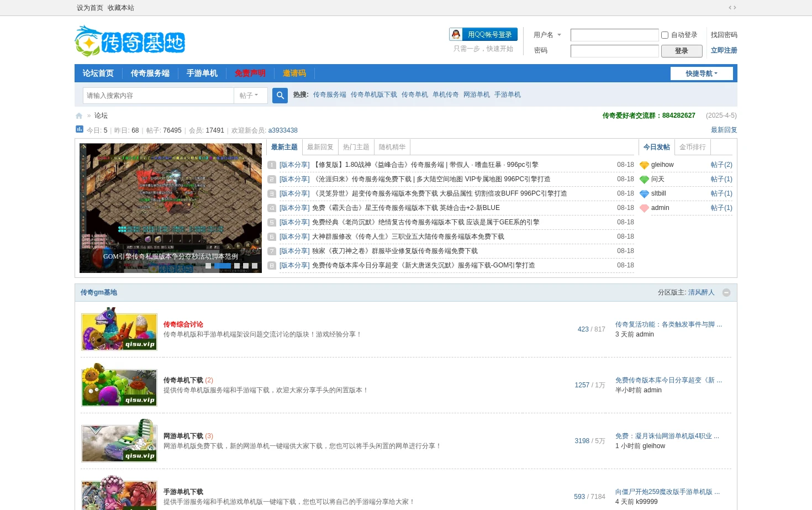Open the 手游单机 nav item

coord(202,73)
